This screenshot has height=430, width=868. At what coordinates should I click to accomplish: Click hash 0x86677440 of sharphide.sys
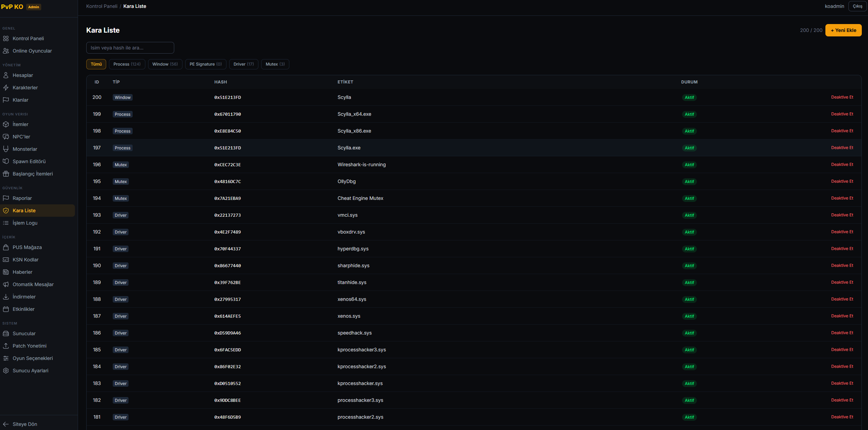pyautogui.click(x=227, y=266)
